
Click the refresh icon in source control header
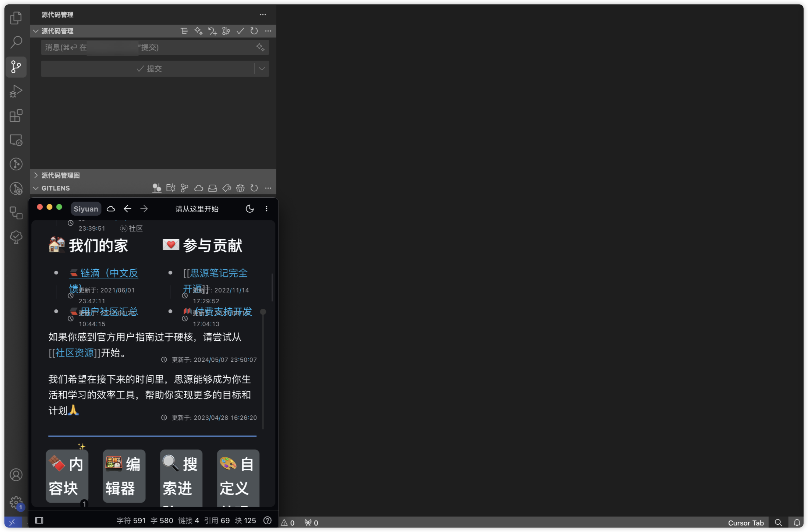[254, 31]
